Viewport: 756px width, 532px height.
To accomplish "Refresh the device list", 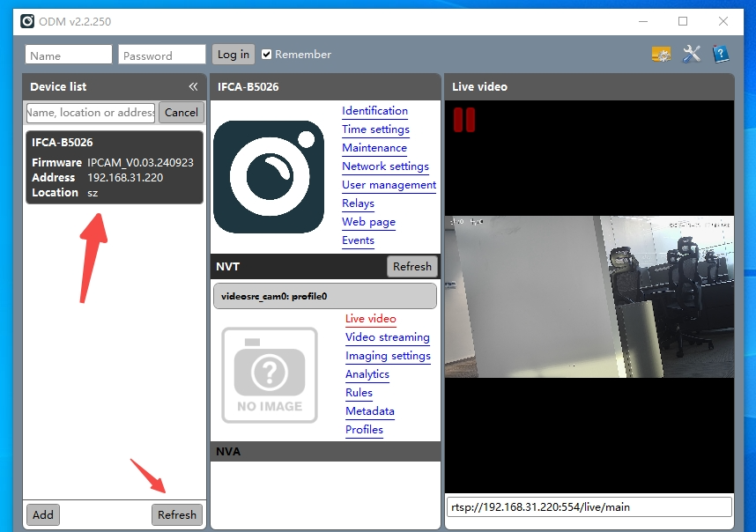I will pos(177,514).
